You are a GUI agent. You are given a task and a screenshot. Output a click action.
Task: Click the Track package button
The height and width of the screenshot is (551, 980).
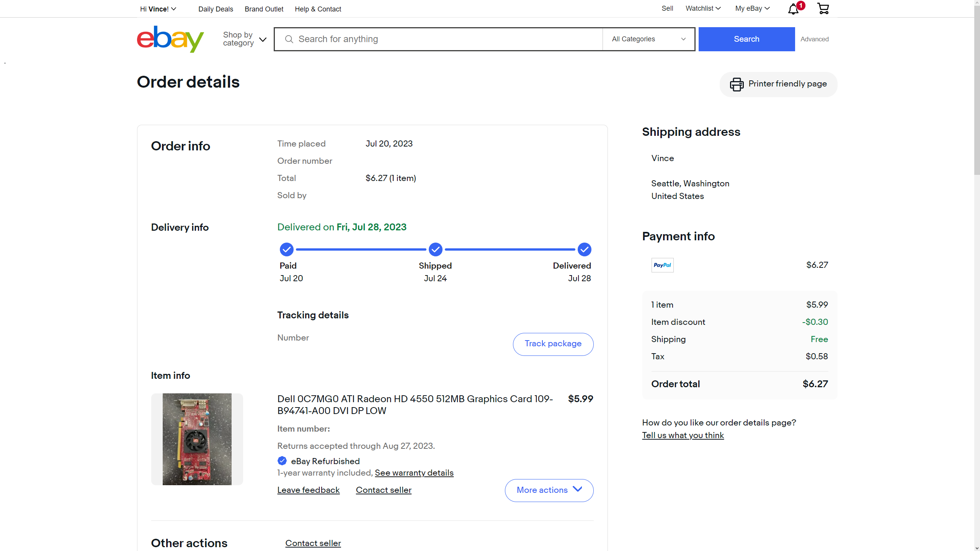tap(553, 344)
